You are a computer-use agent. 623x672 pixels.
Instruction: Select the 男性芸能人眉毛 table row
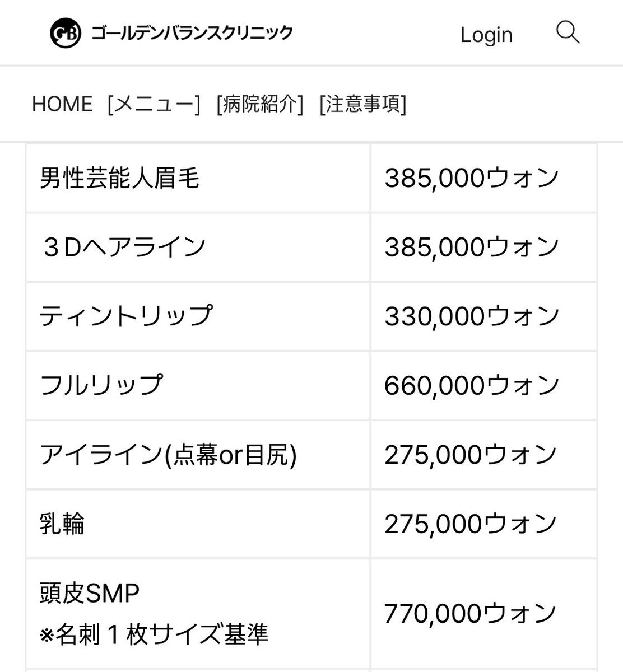pyautogui.click(x=311, y=178)
